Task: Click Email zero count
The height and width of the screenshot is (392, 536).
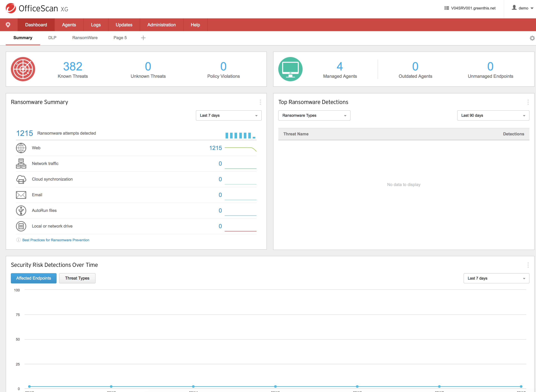Action: tap(220, 195)
